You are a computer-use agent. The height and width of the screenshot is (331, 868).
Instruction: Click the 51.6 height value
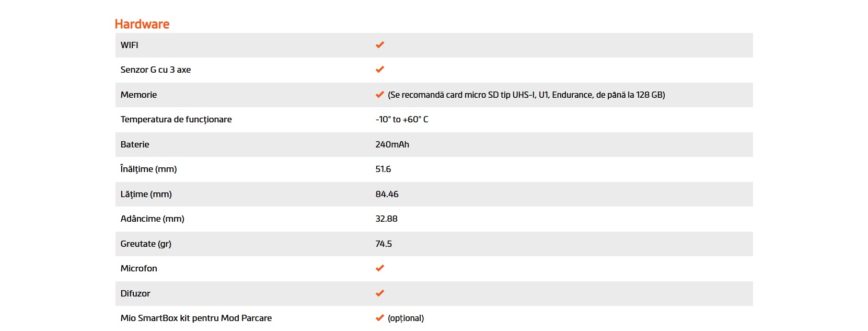coord(383,169)
